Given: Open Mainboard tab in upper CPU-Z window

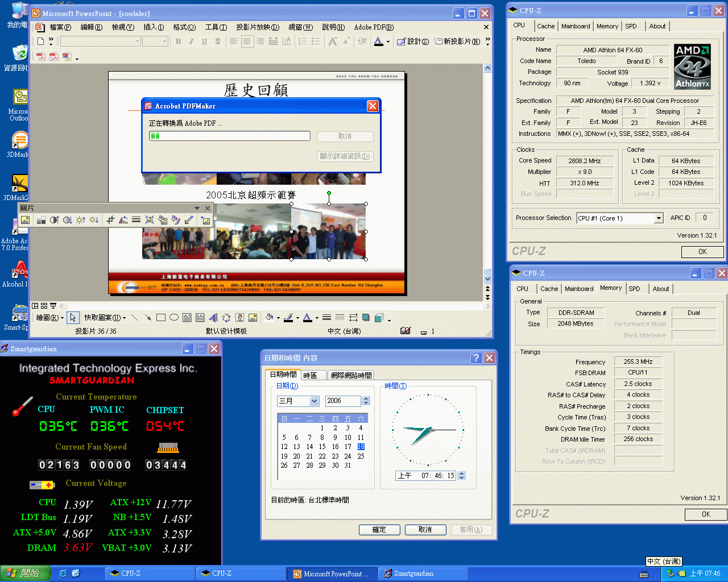Looking at the screenshot, I should click(x=576, y=26).
